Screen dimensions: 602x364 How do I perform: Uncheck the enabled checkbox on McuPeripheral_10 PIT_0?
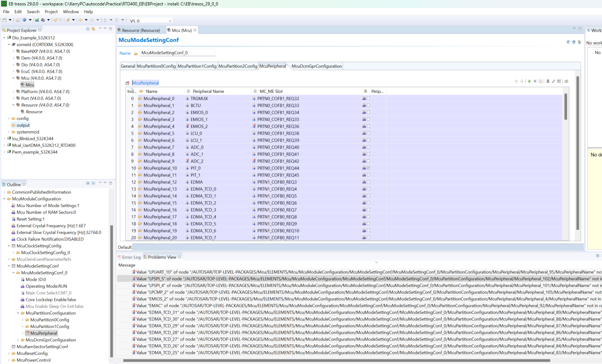pyautogui.click(x=368, y=168)
